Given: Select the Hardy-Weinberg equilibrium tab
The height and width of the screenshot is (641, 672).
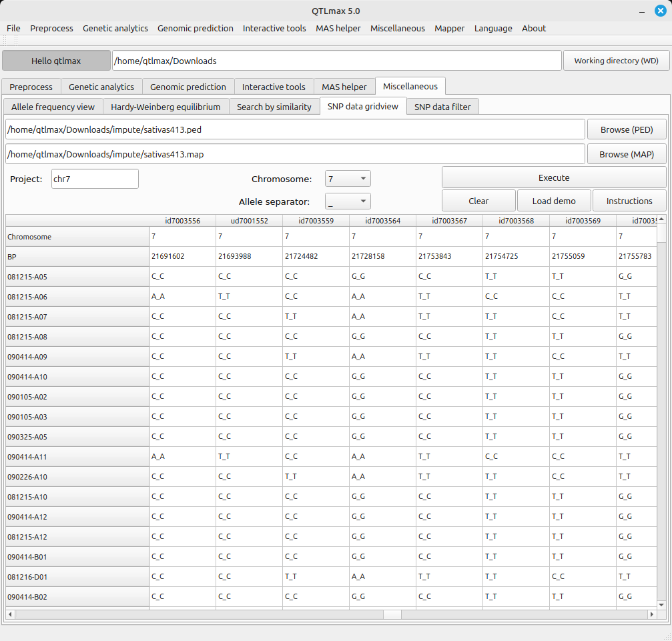Looking at the screenshot, I should click(x=165, y=107).
